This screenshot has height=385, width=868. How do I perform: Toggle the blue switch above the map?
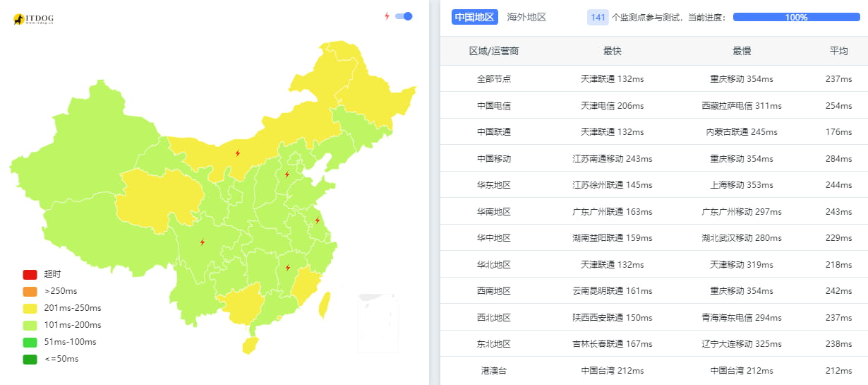[x=404, y=16]
